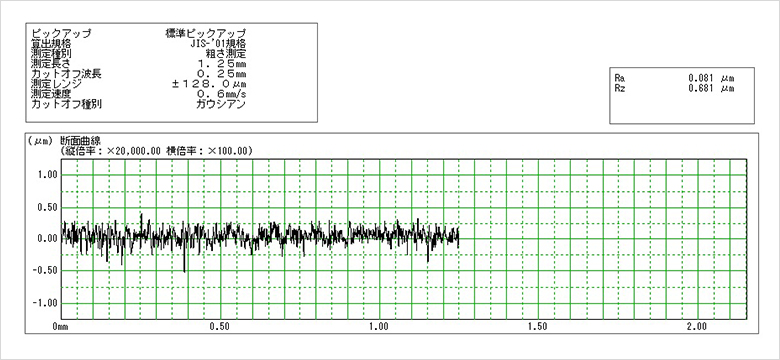The height and width of the screenshot is (360, 780).
Task: Click the deepest valley spike in the profile curve
Action: [185, 270]
